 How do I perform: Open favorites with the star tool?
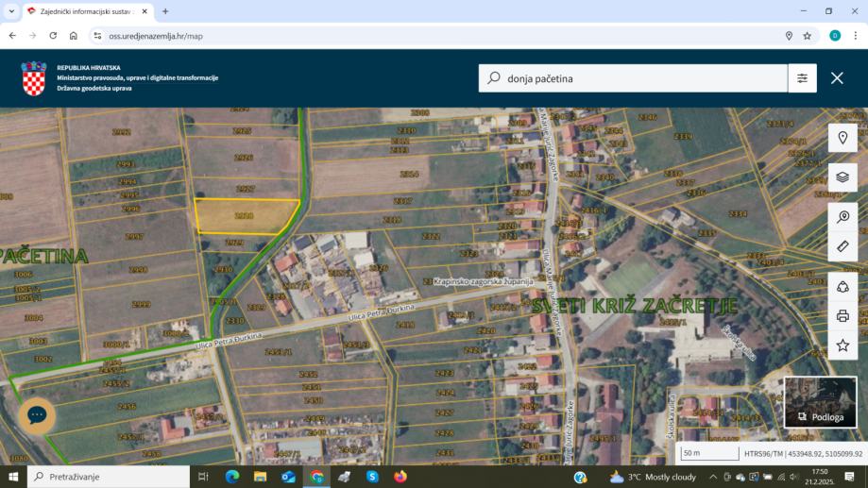point(842,345)
